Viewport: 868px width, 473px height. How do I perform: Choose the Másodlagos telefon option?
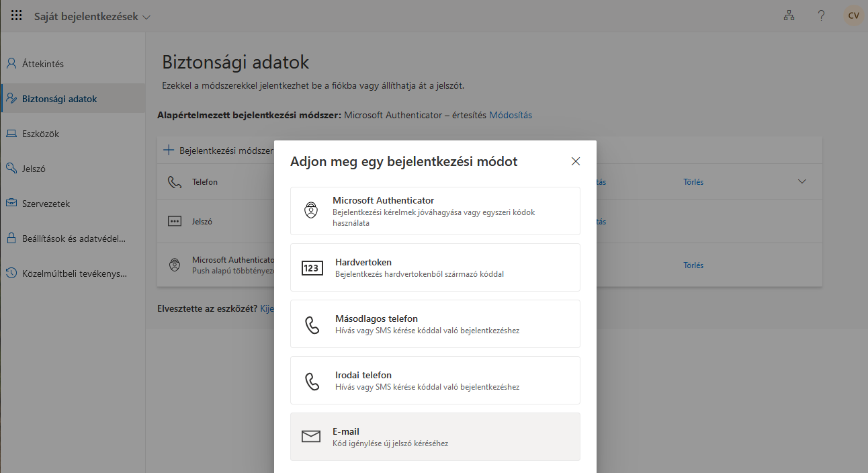coord(435,324)
